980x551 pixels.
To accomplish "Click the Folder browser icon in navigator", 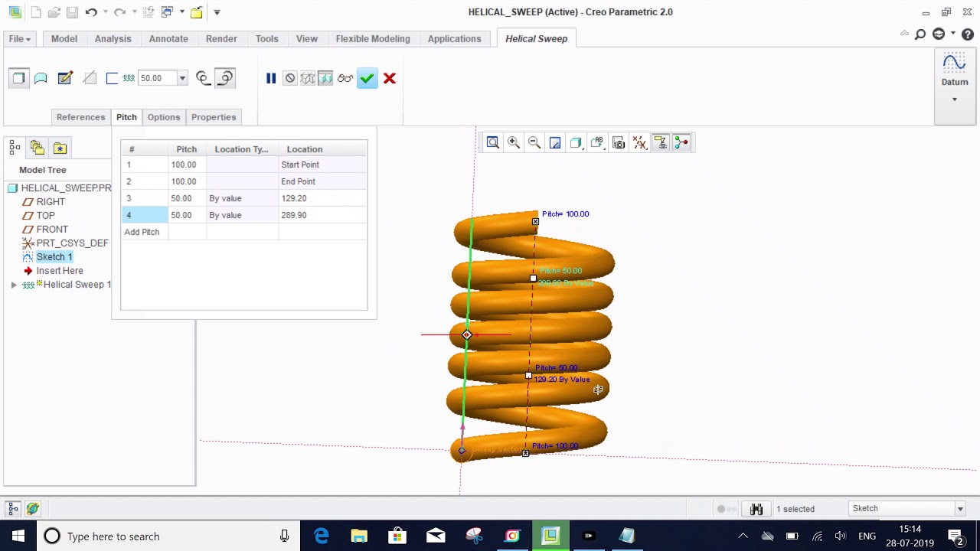I will pyautogui.click(x=37, y=148).
